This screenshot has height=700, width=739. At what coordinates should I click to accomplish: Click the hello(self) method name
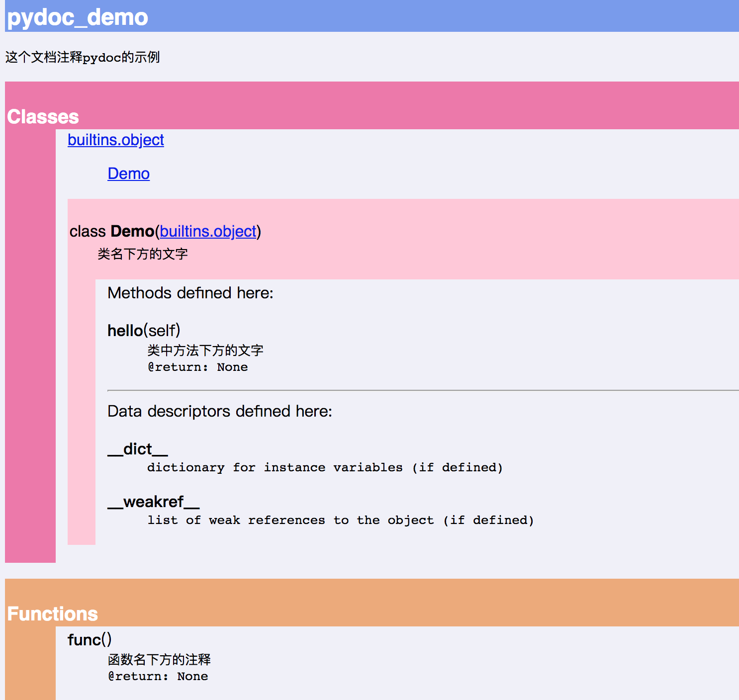click(x=144, y=331)
